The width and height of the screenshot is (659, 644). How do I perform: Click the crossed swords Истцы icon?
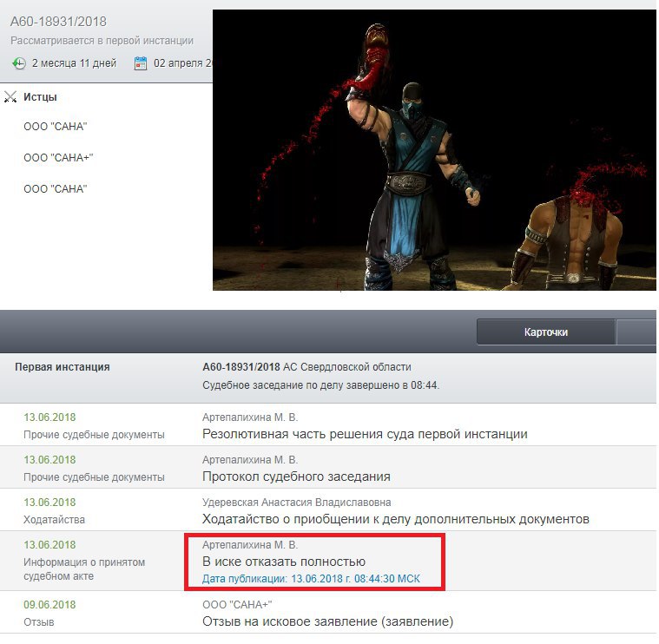pos(10,97)
